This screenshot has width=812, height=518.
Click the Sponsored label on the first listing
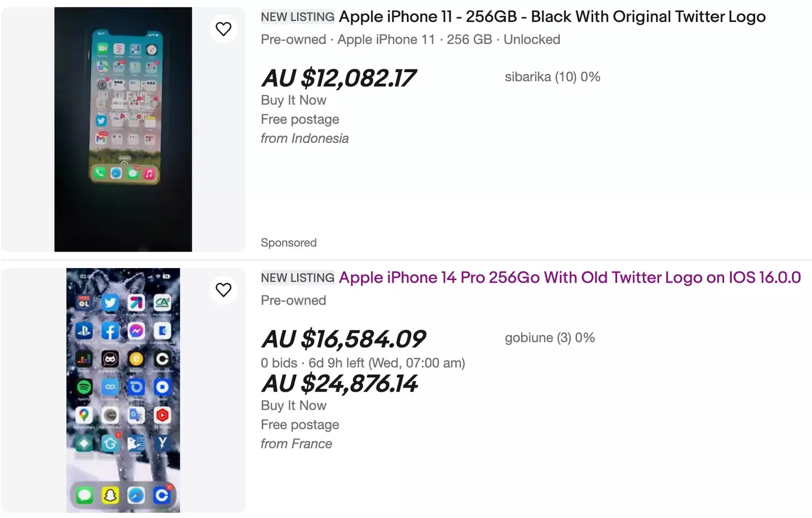coord(289,243)
